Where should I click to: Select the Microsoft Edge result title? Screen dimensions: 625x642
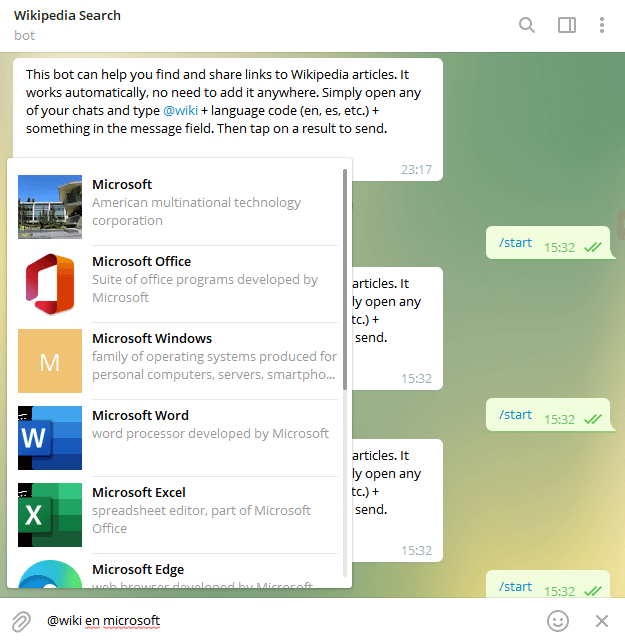[138, 569]
